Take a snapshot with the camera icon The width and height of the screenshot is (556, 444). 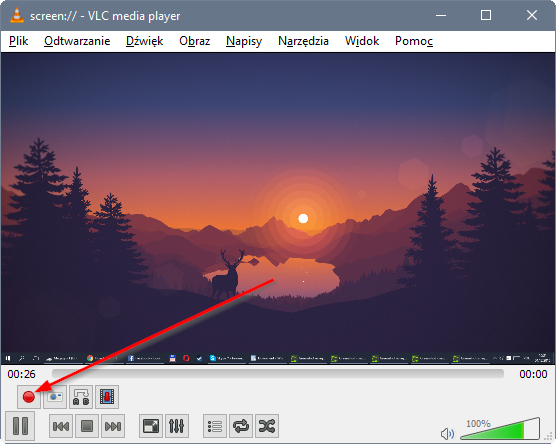(x=55, y=397)
